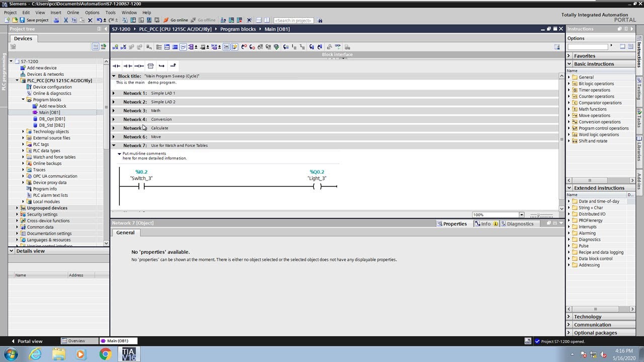The image size is (644, 362).
Task: Expand the Technology instructions section
Action: (569, 317)
